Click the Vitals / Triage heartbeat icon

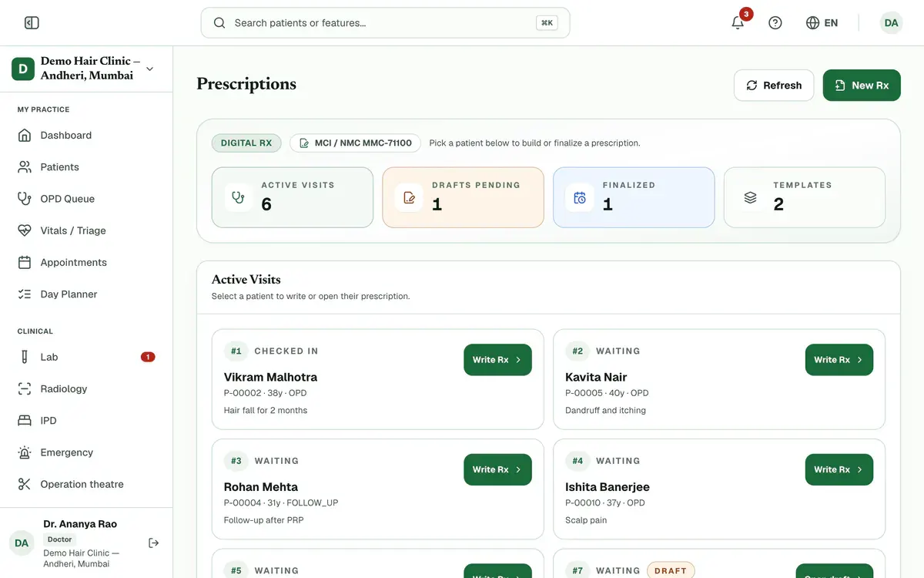pos(25,230)
